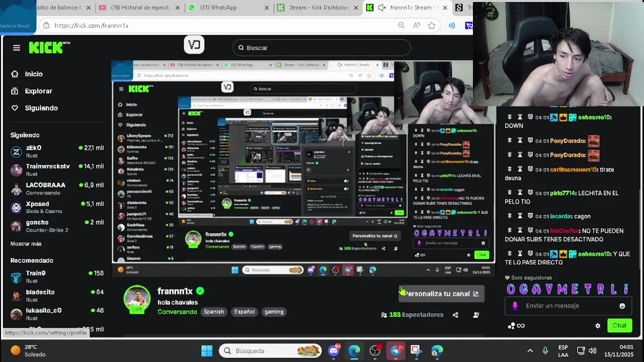Click the zoom magnifier in address bar

(x=401, y=26)
